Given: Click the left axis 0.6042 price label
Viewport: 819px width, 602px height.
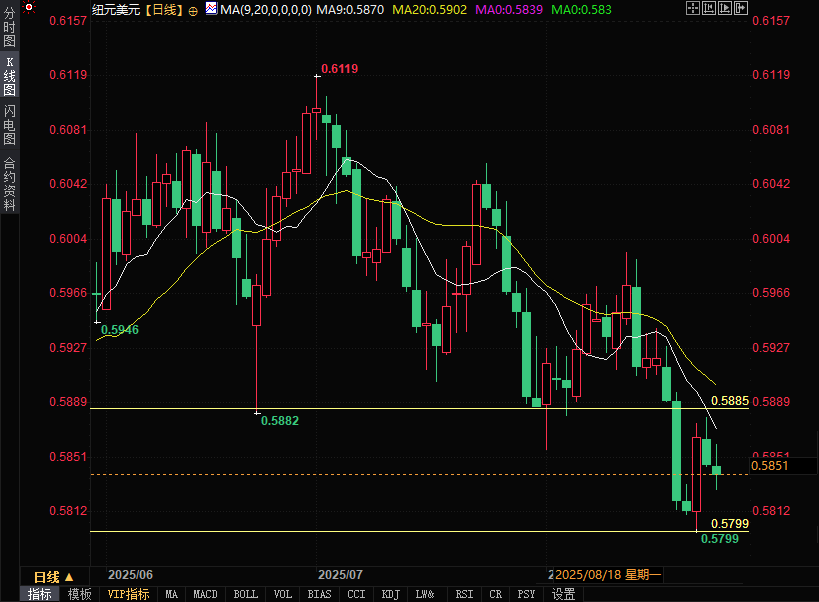Looking at the screenshot, I should tap(68, 184).
